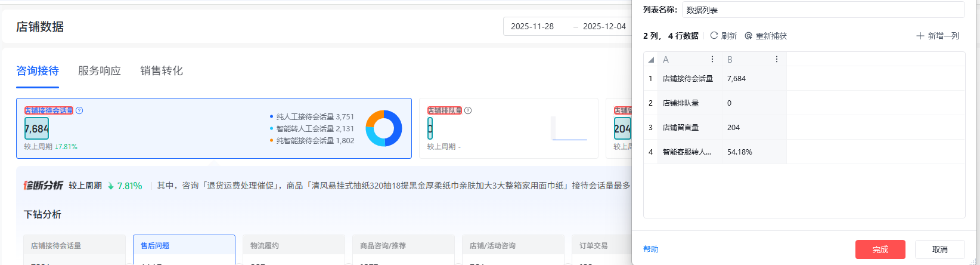Click 纯人工接待会话量 3,751 legend item
The width and height of the screenshot is (980, 265).
(x=312, y=116)
